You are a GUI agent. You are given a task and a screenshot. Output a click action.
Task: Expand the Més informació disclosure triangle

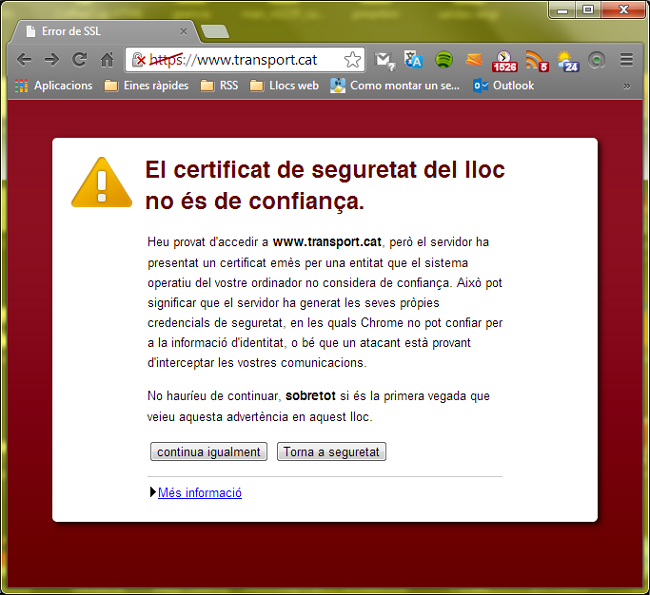pos(153,492)
